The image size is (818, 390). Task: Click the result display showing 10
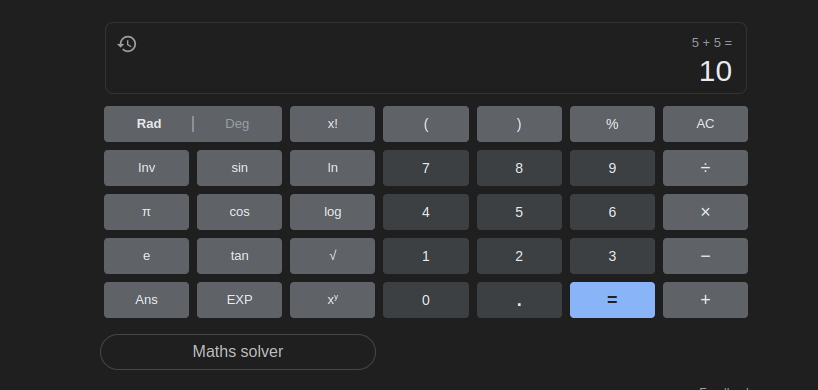point(715,71)
